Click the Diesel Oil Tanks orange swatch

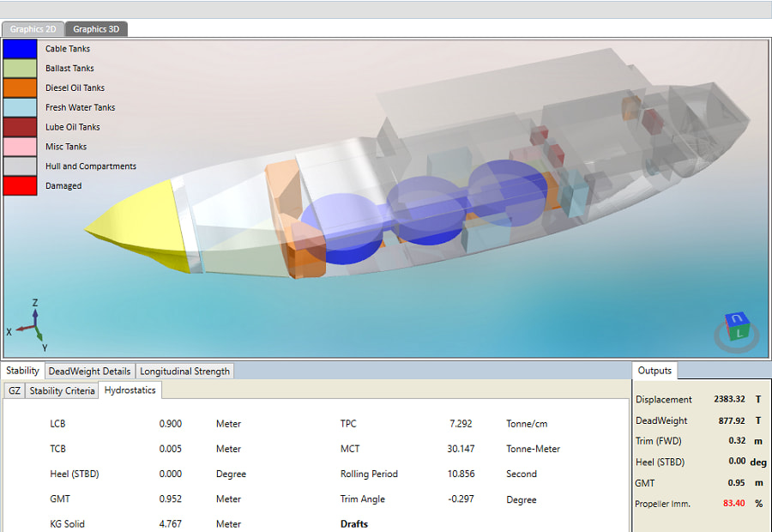click(x=21, y=88)
